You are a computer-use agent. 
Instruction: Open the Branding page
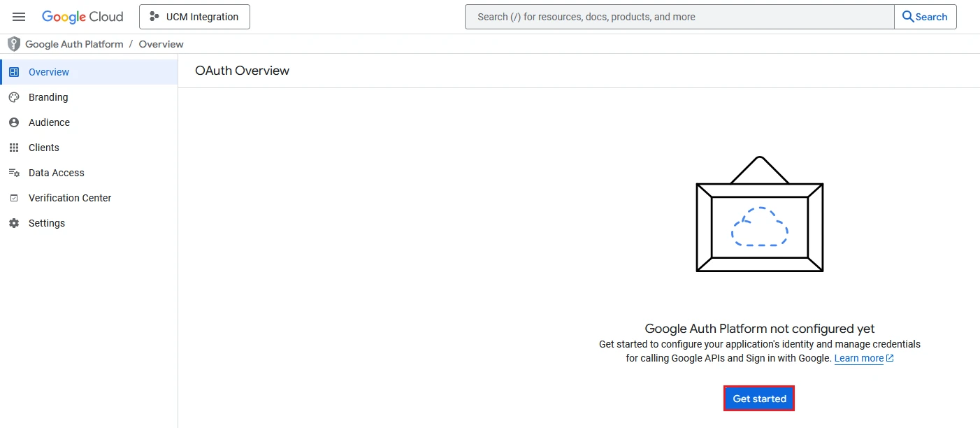click(x=89, y=97)
